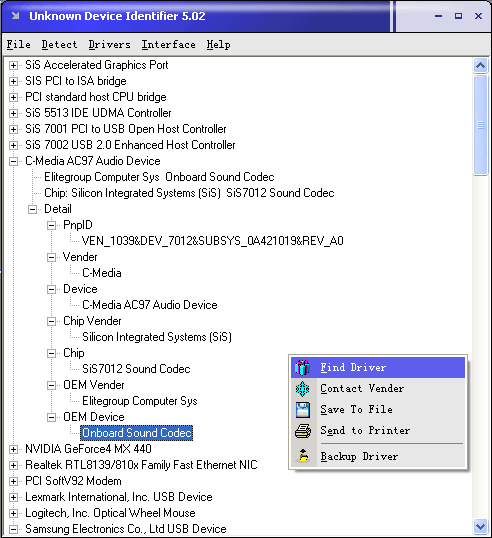Click the scrollbar up arrow

click(x=480, y=65)
